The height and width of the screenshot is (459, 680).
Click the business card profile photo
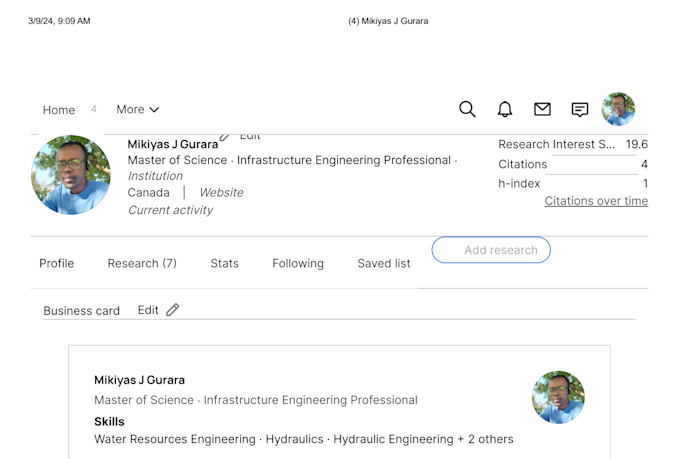(x=559, y=397)
